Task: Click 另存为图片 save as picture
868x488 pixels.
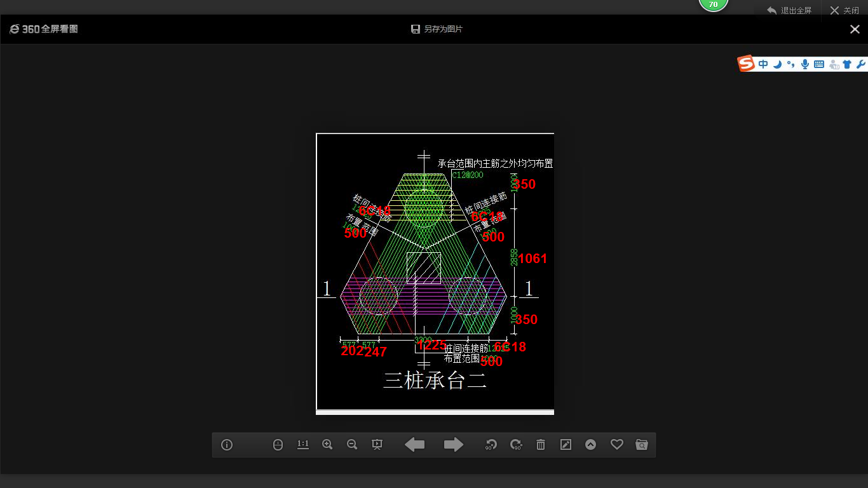Action: [x=437, y=29]
